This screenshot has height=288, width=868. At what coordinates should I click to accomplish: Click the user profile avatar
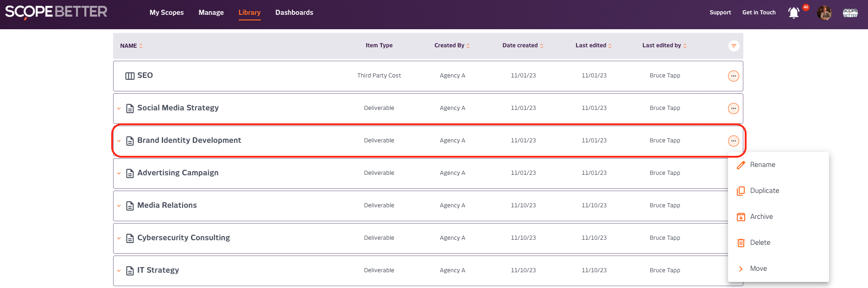pyautogui.click(x=824, y=13)
